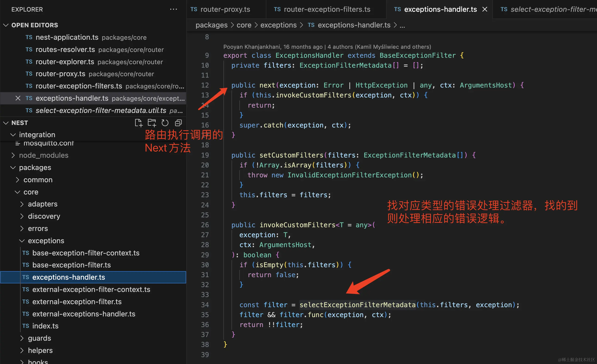
Task: Click the core breadcrumb segment
Action: tap(244, 25)
